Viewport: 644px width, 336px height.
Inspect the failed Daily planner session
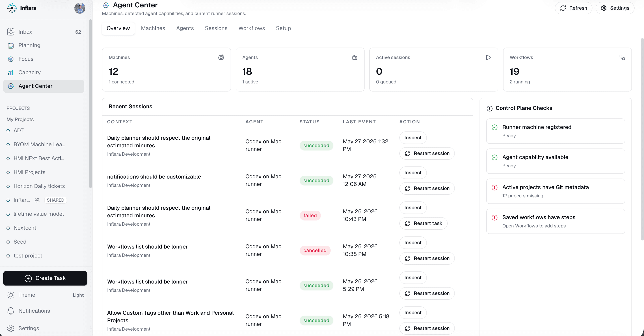click(413, 208)
